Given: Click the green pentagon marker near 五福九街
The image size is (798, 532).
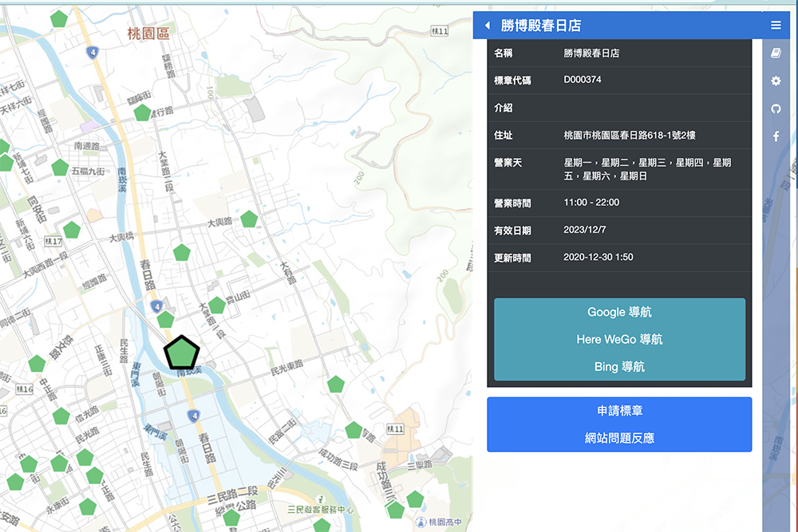Looking at the screenshot, I should pyautogui.click(x=59, y=167).
